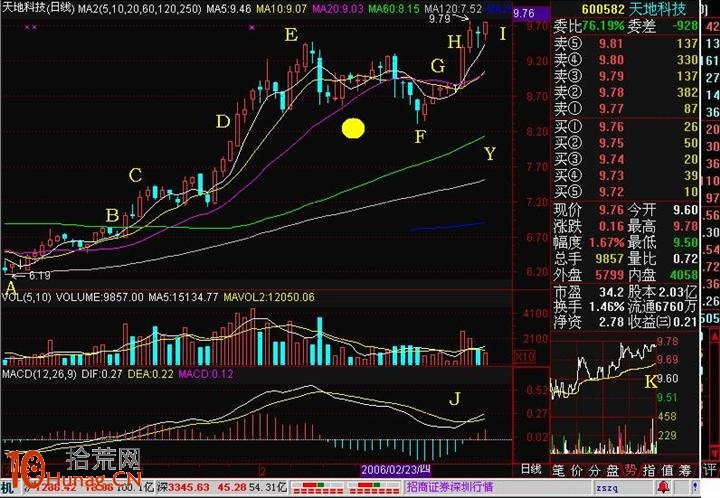
Task: Open the 笔 tick detail tab
Action: tap(558, 470)
